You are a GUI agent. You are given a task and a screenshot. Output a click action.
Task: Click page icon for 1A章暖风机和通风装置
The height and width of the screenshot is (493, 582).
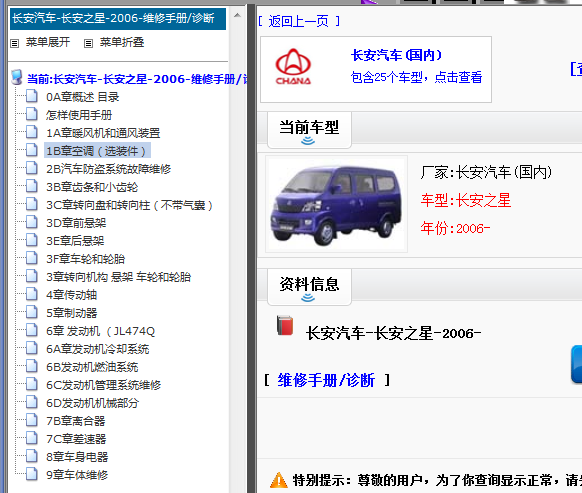[x=32, y=132]
